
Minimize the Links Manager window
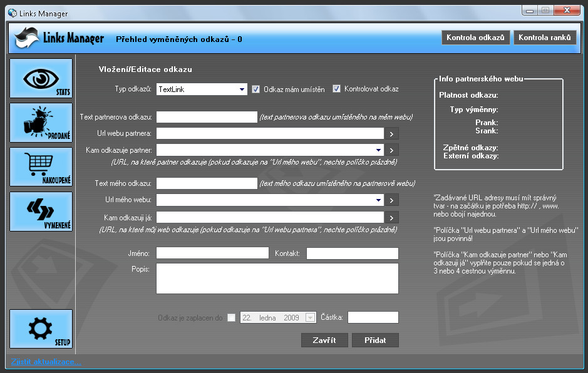[x=530, y=11]
